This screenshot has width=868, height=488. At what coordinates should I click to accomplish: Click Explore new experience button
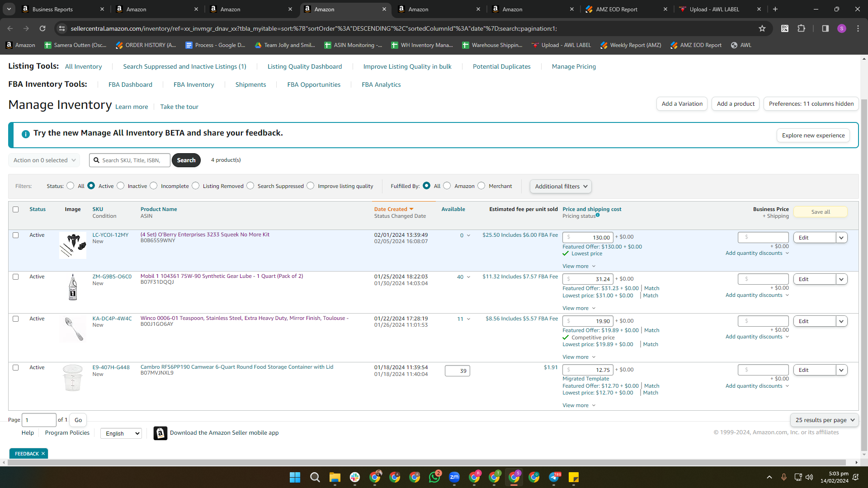click(813, 136)
